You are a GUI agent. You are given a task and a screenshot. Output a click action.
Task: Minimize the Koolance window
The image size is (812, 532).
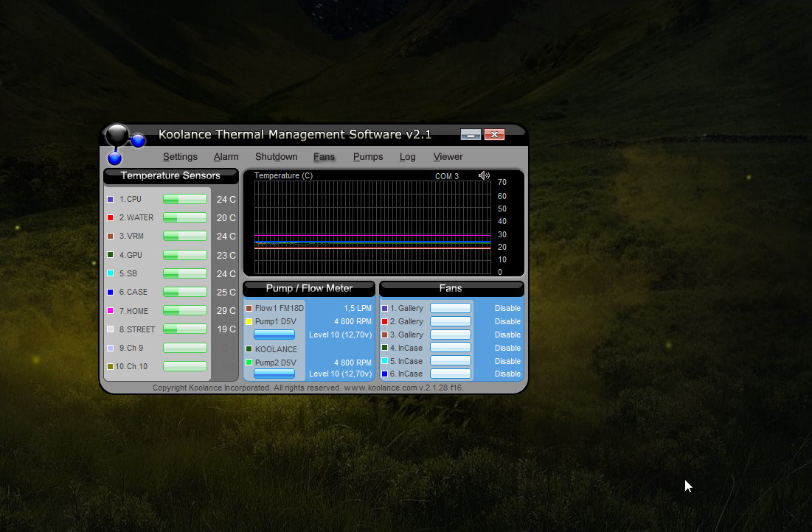click(x=471, y=135)
